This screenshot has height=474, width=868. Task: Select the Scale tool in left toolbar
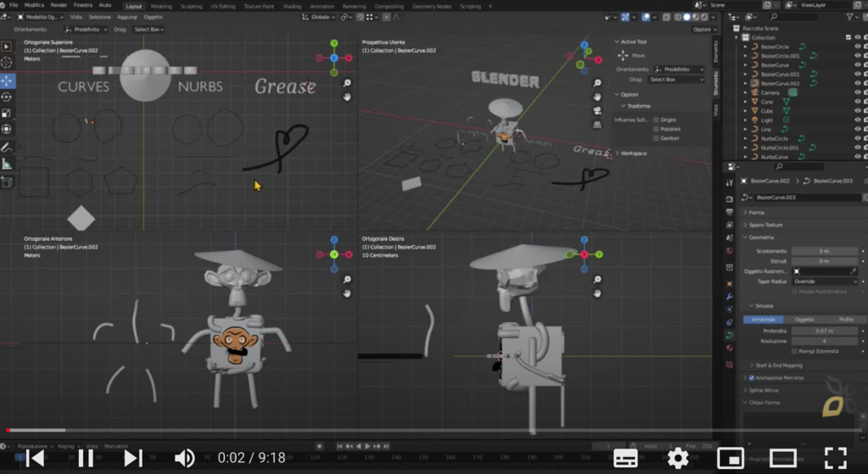point(7,113)
